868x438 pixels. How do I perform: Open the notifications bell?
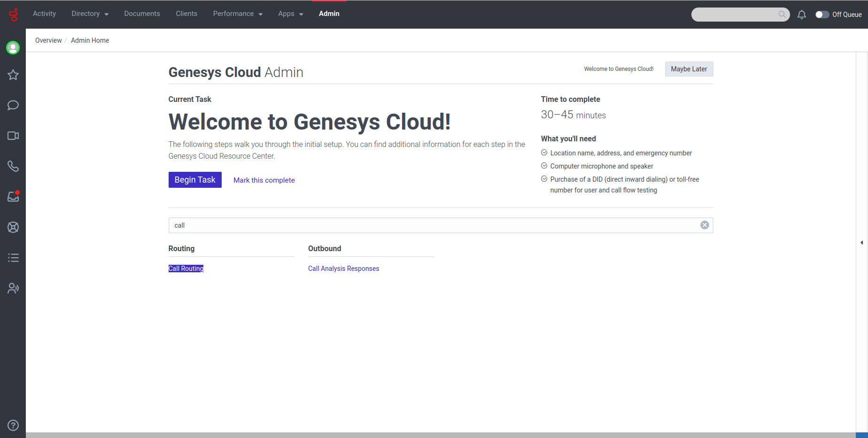click(802, 15)
